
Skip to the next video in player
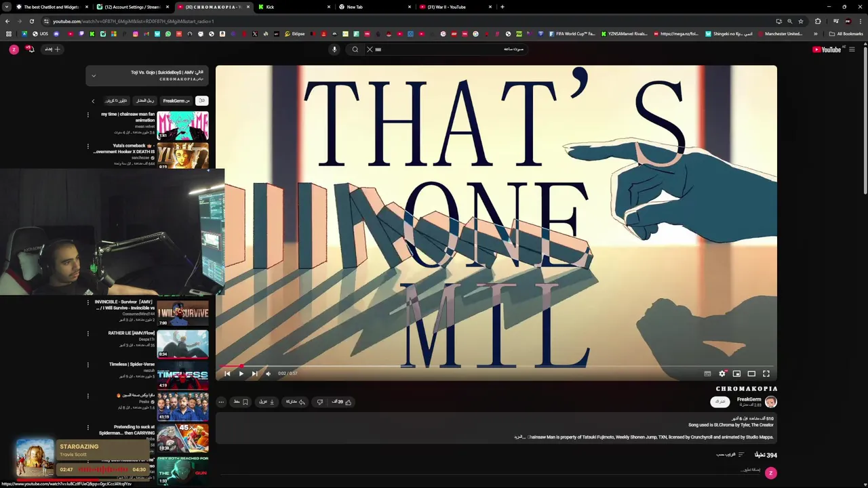(254, 373)
